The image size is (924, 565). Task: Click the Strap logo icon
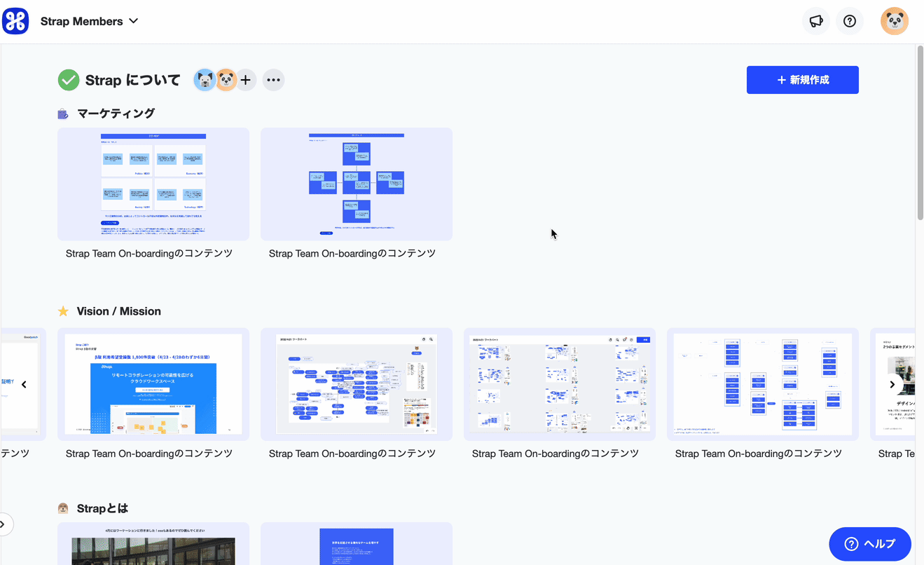pos(15,21)
